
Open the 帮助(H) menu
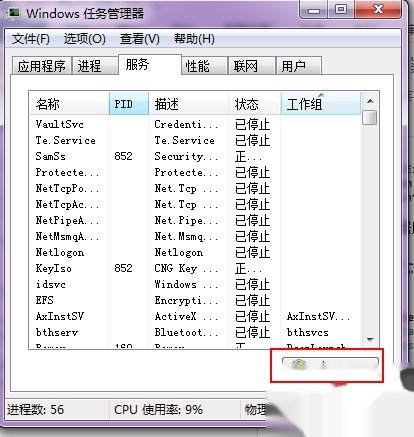pyautogui.click(x=194, y=39)
